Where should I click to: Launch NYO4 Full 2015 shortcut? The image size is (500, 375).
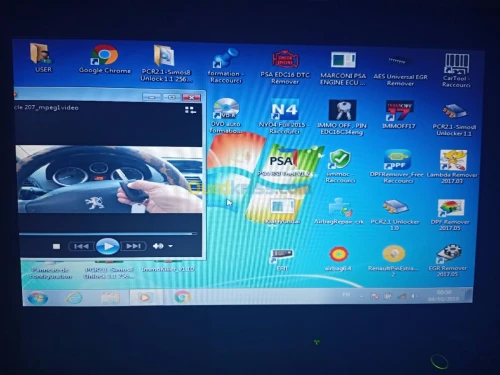pyautogui.click(x=284, y=109)
